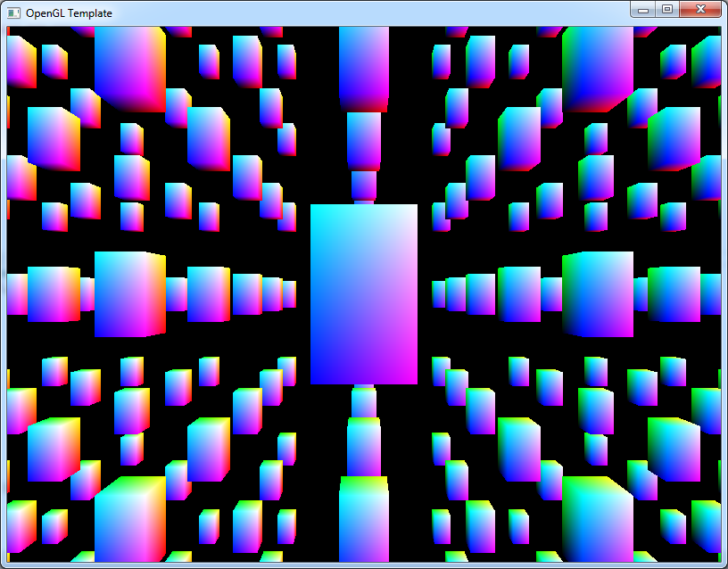Click the bottommost cube in the center column
728x569 pixels.
click(x=364, y=517)
